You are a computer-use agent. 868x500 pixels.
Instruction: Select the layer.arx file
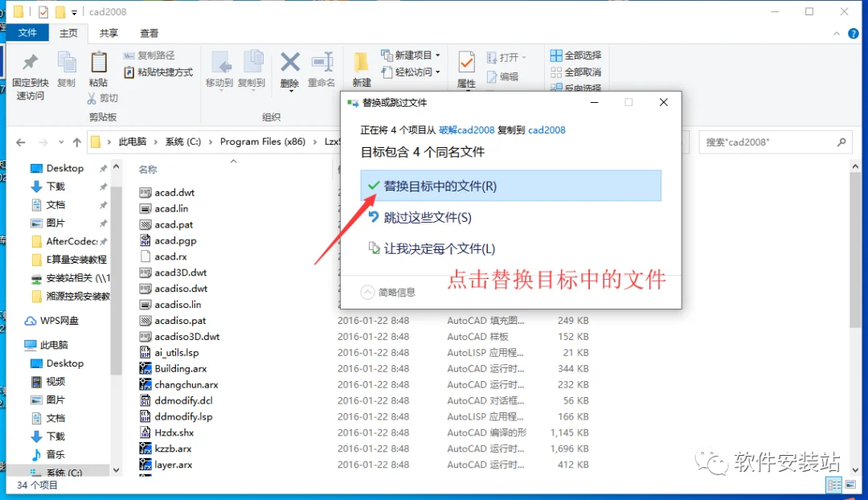click(174, 465)
